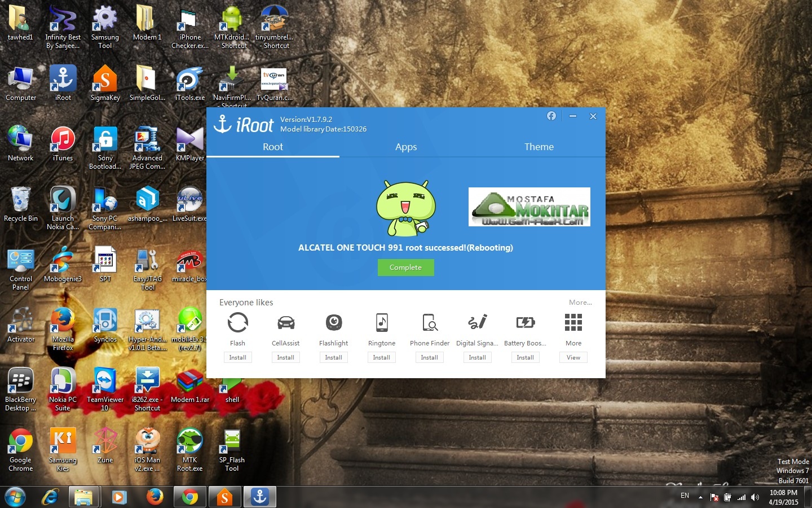Select the Mozilla Firefox desktop icon
Viewport: 812px width, 508px height.
(63, 329)
